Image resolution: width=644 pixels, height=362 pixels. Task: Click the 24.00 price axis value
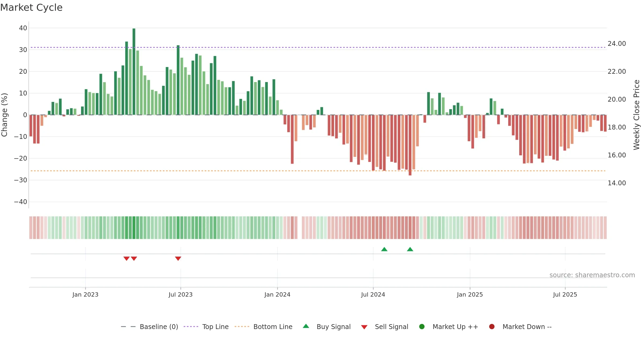tap(617, 44)
